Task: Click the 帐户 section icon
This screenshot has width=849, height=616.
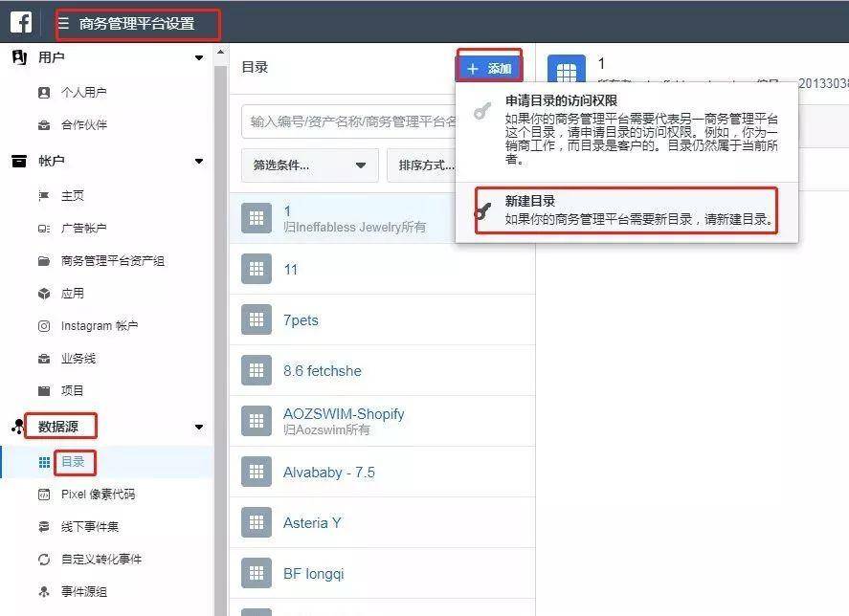Action: click(x=19, y=161)
